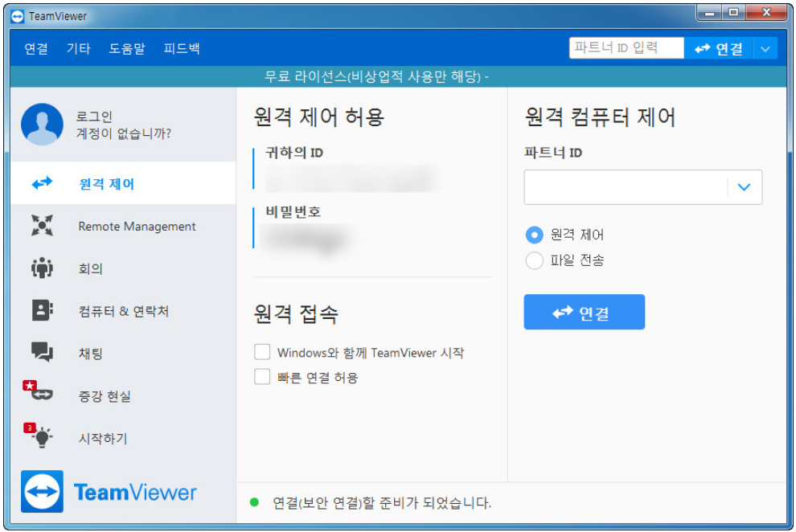Open 증강 현실 sidebar tab
796x532 pixels.
coord(123,395)
